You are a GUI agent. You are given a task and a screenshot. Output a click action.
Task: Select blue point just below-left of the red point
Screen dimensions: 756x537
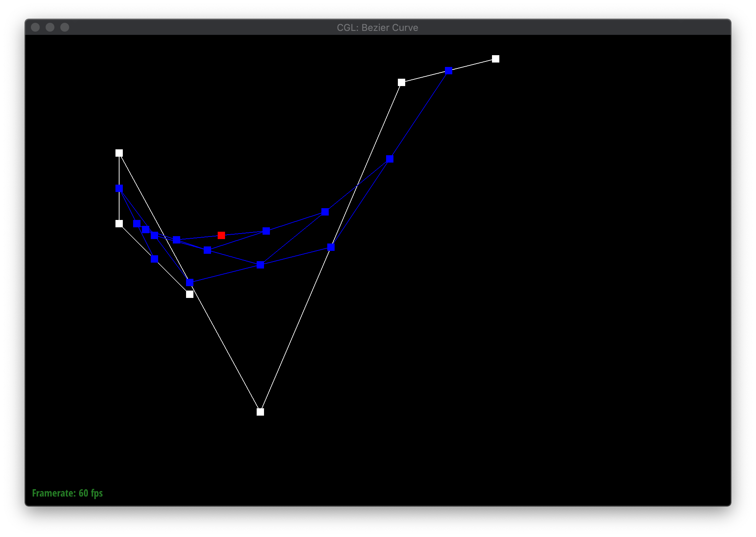[x=207, y=250]
